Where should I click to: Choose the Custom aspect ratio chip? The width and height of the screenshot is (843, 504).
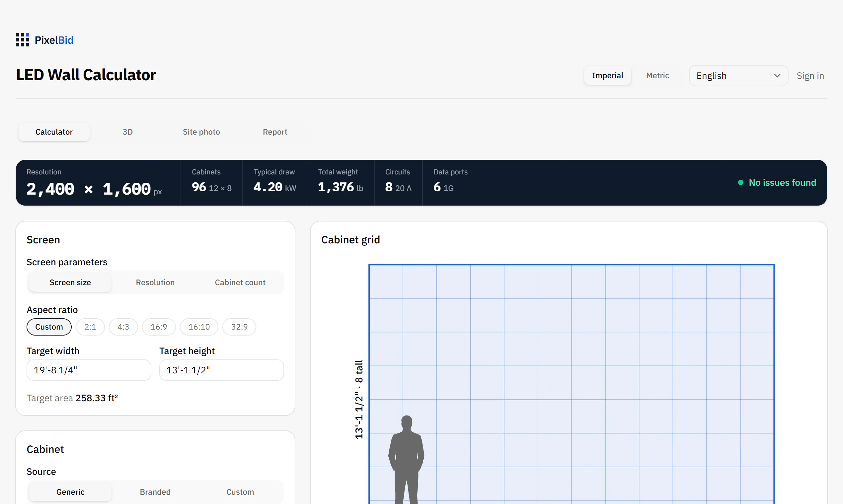click(49, 327)
